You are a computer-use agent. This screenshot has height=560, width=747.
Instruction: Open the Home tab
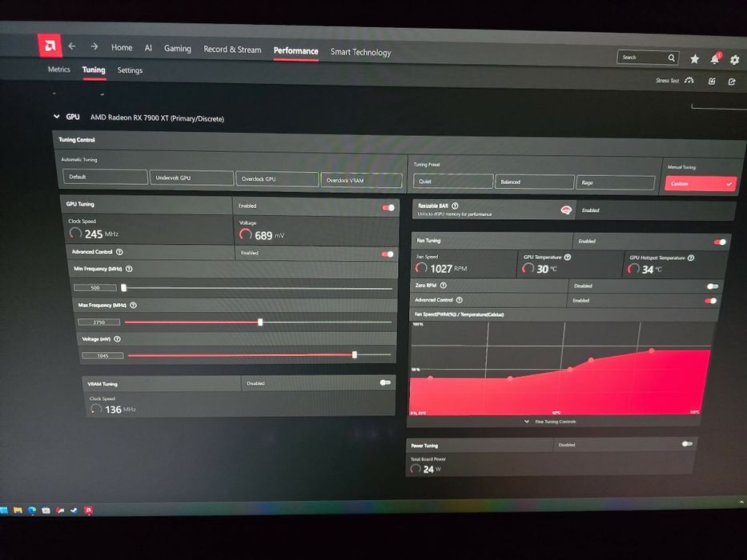coord(122,48)
